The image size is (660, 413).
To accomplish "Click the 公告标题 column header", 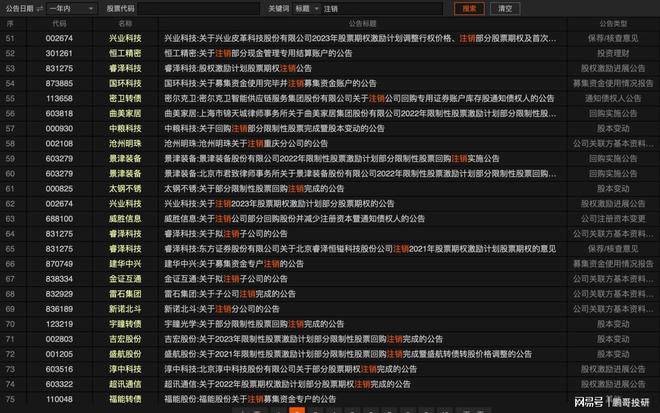I will (x=362, y=24).
